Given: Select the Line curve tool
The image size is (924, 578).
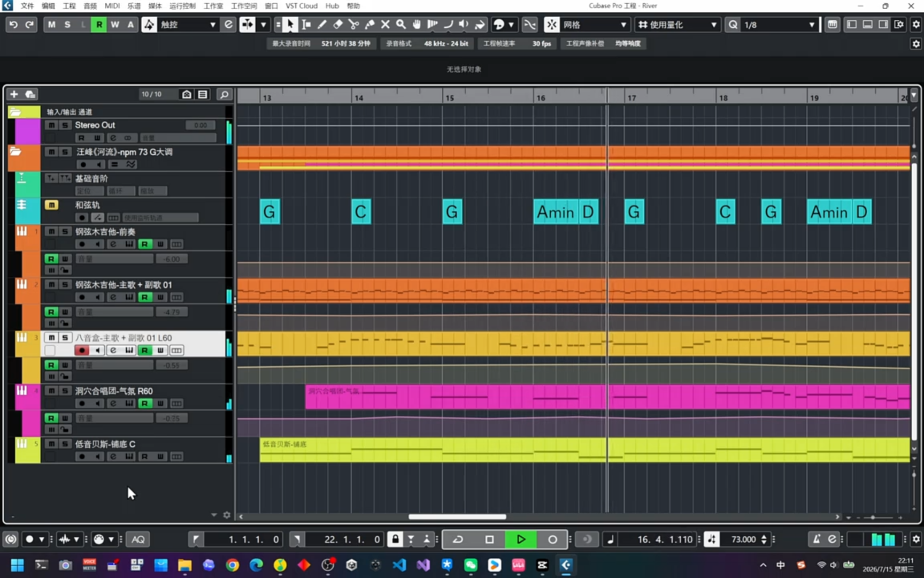Looking at the screenshot, I should click(x=448, y=25).
